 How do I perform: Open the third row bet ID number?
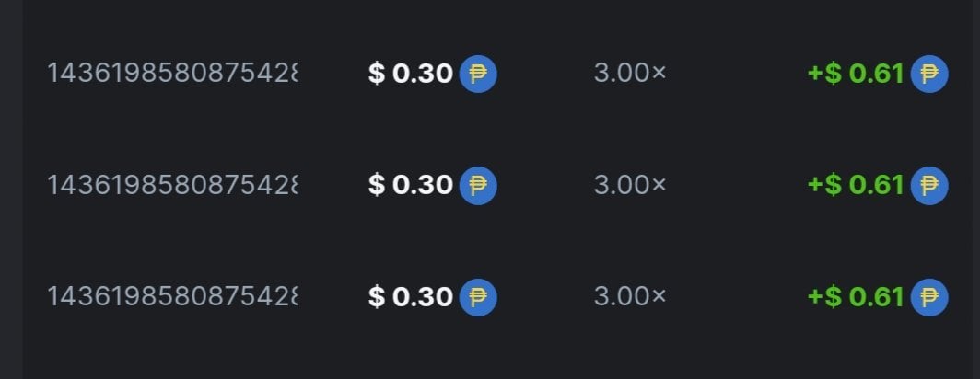tap(172, 297)
